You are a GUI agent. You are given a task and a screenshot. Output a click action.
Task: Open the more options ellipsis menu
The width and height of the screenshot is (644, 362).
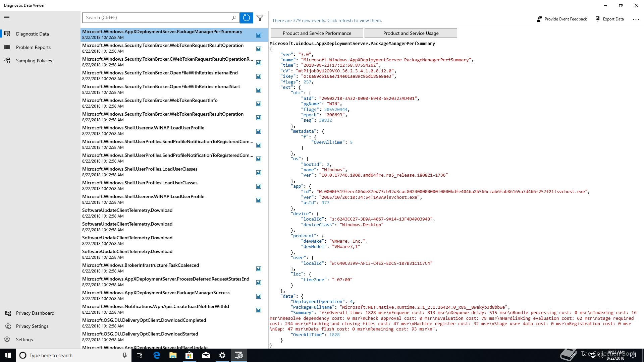coord(636,19)
